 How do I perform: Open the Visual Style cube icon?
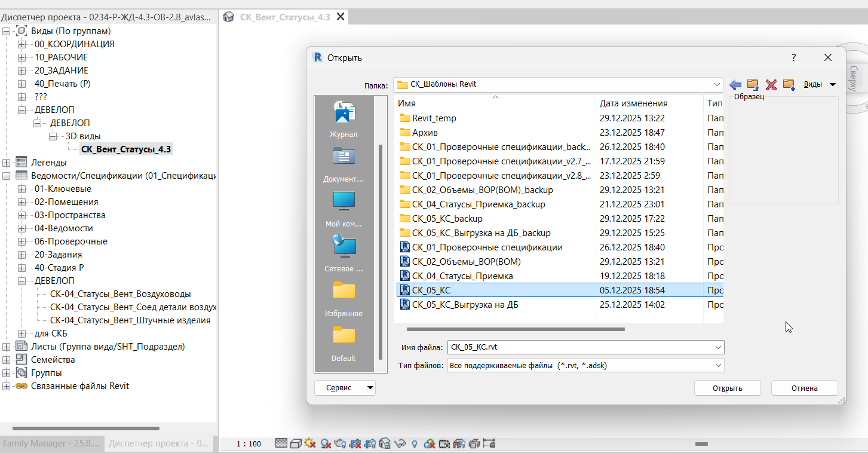(295, 443)
